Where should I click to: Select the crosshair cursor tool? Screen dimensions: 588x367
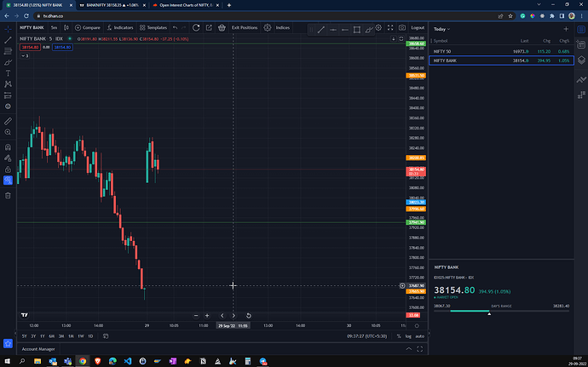point(8,29)
